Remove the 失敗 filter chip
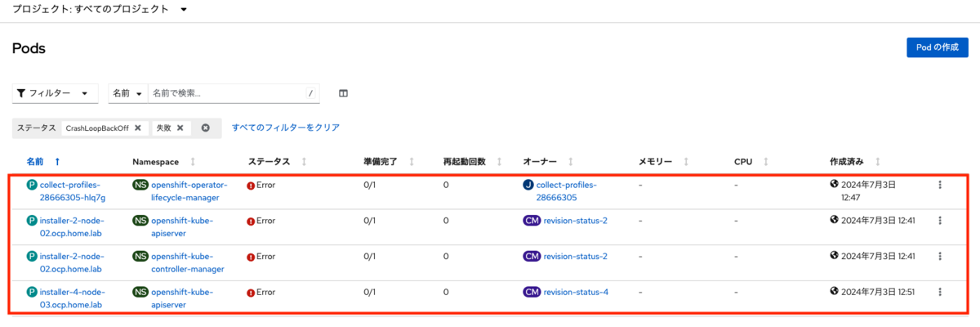This screenshot has height=327, width=980. 180,128
